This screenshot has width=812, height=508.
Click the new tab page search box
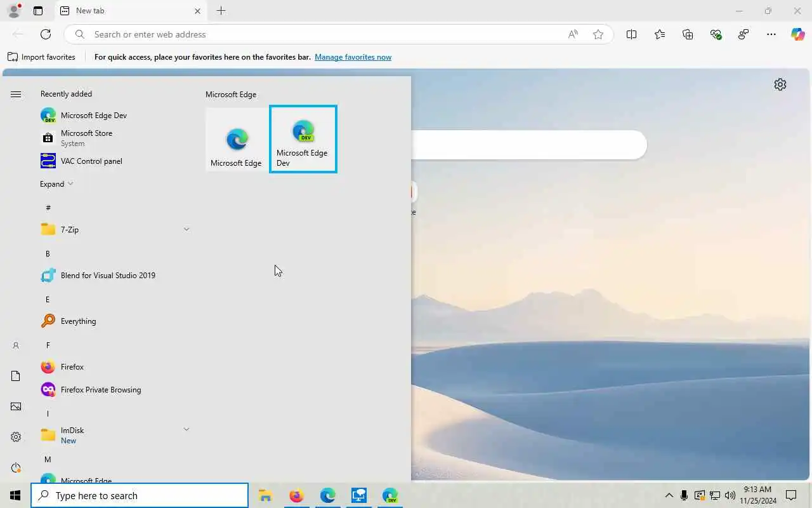point(529,145)
